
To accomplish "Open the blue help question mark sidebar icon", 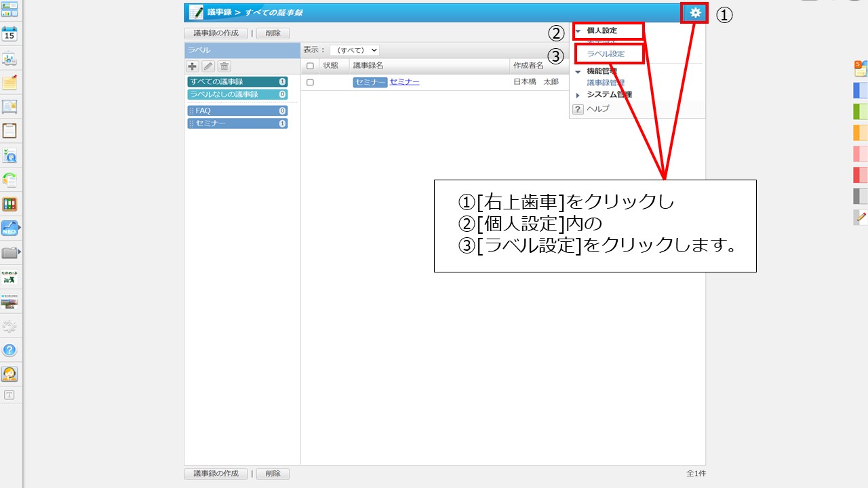I will [x=9, y=350].
